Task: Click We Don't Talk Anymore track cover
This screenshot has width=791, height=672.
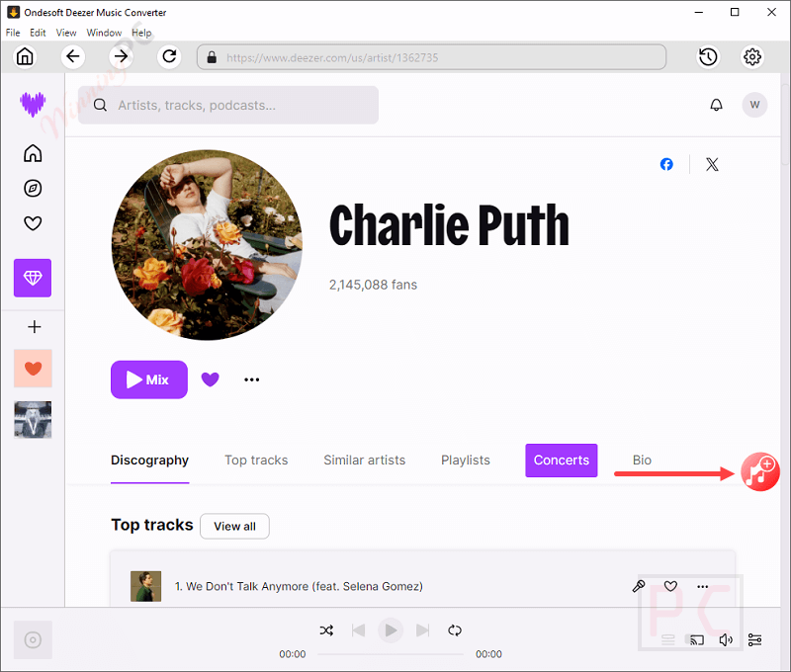Action: tap(145, 586)
